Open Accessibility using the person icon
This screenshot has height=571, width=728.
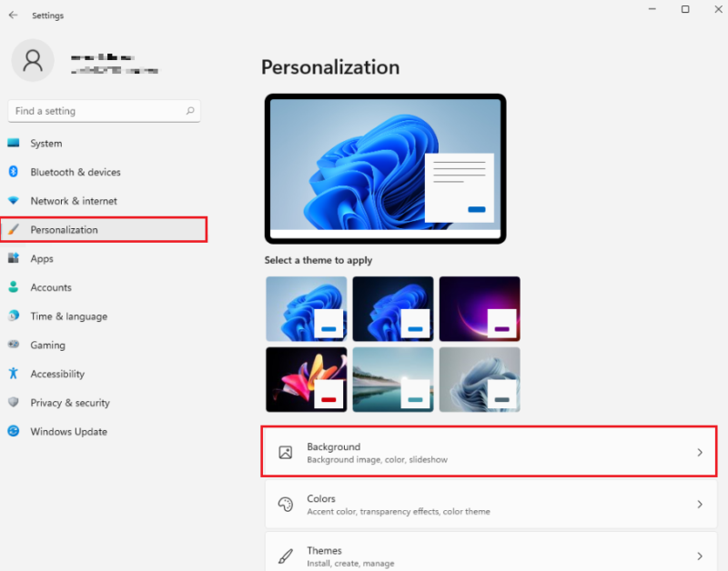click(13, 374)
